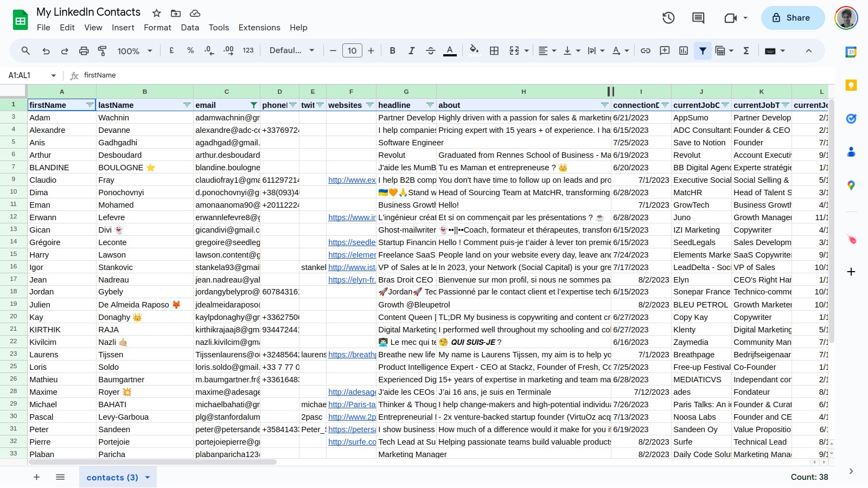The width and height of the screenshot is (868, 488).
Task: Open the Edit menu
Action: (x=67, y=28)
